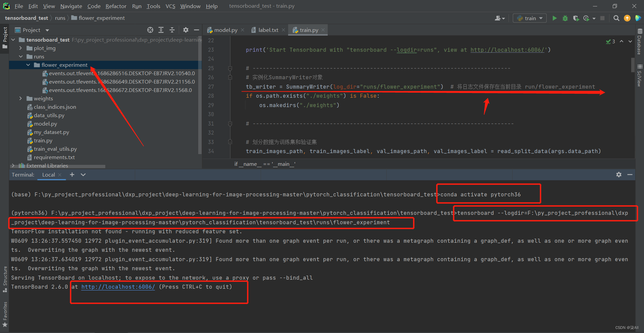Viewport: 644px width, 333px height.
Task: Open the Favorites tool window
Action: pyautogui.click(x=5, y=314)
